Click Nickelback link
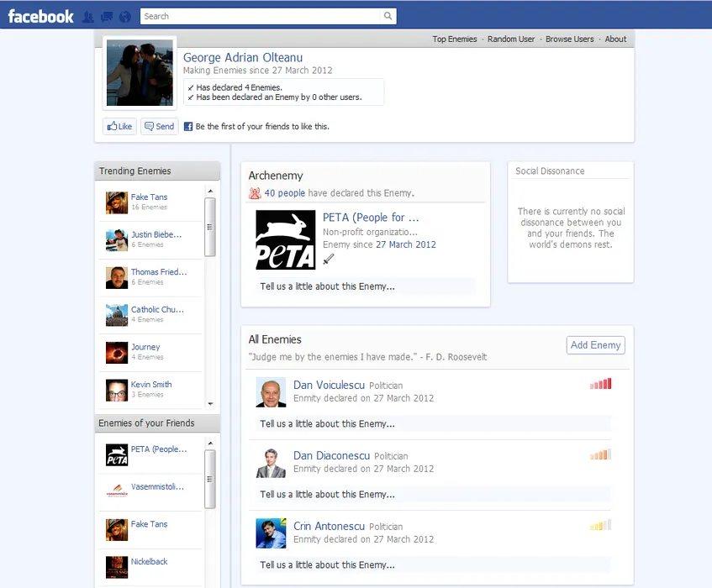The width and height of the screenshot is (712, 588). [x=150, y=562]
